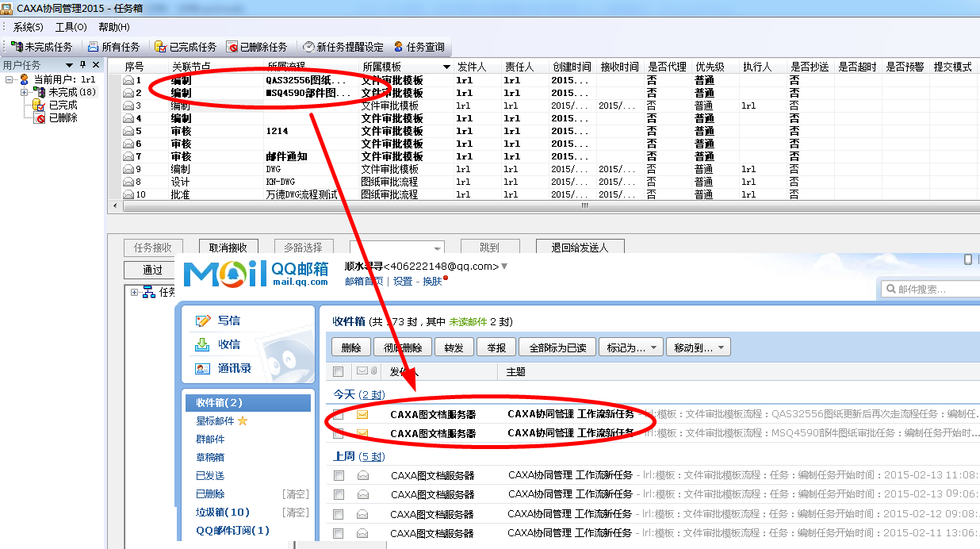Open the 垃圾箱(10) mail folder
980x549 pixels.
(x=223, y=513)
